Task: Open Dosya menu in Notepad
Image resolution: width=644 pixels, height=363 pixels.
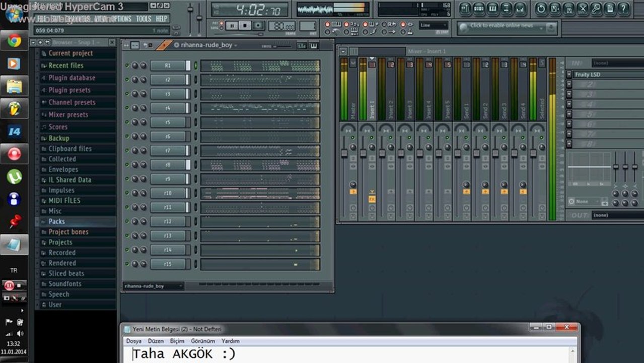Action: [134, 341]
